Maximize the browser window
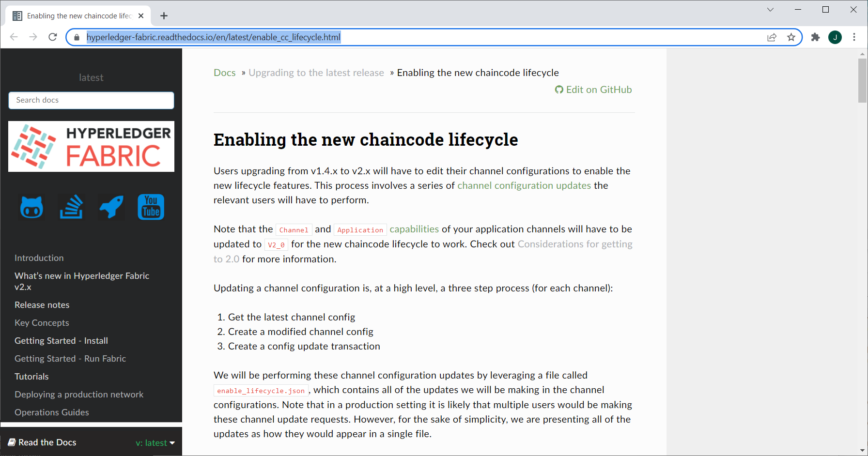The height and width of the screenshot is (456, 868). pos(826,10)
